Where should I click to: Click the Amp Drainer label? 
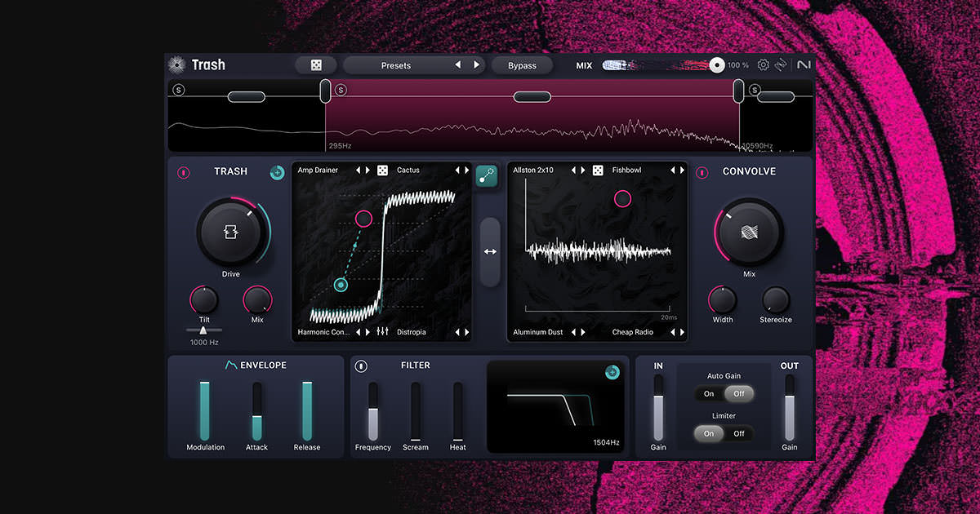pos(318,171)
